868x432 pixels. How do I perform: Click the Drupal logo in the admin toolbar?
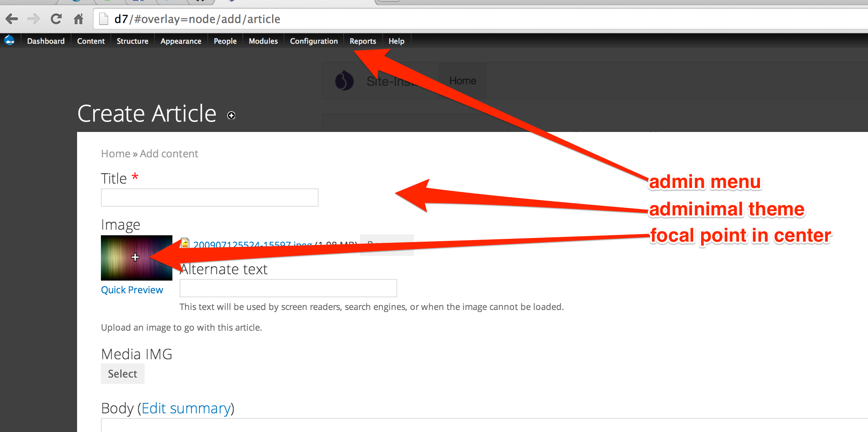coord(9,40)
